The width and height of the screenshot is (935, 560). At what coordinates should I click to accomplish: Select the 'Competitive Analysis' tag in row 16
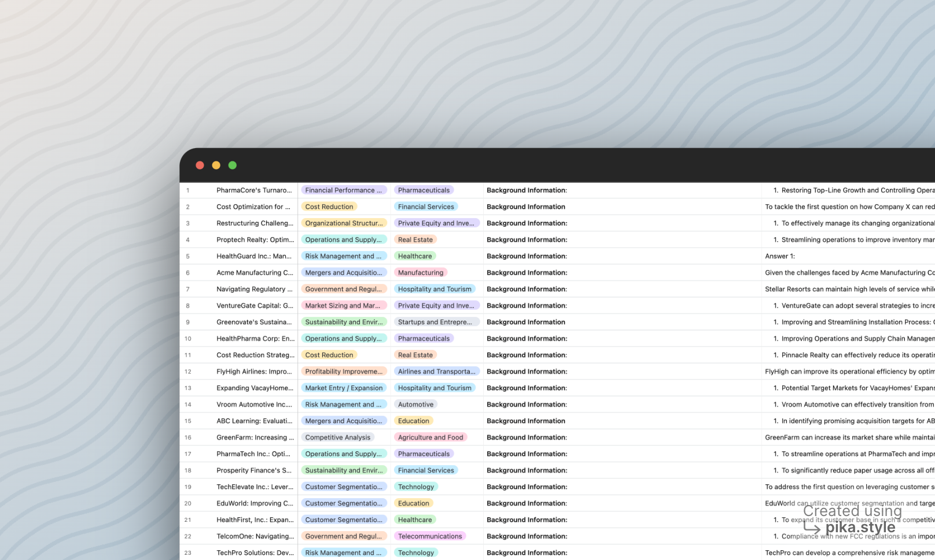338,437
